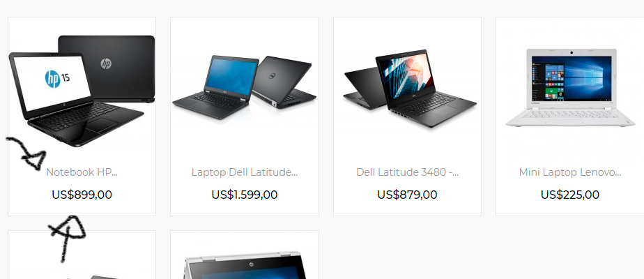Open the partially visible HP convertible laptop image
Viewport: 644px width, 279px height.
[245, 265]
